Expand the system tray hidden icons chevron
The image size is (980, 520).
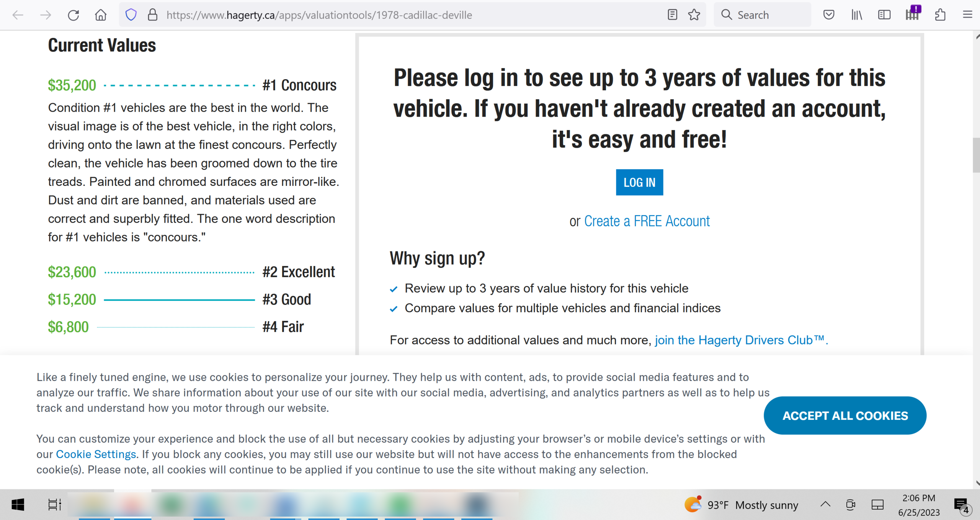tap(825, 504)
